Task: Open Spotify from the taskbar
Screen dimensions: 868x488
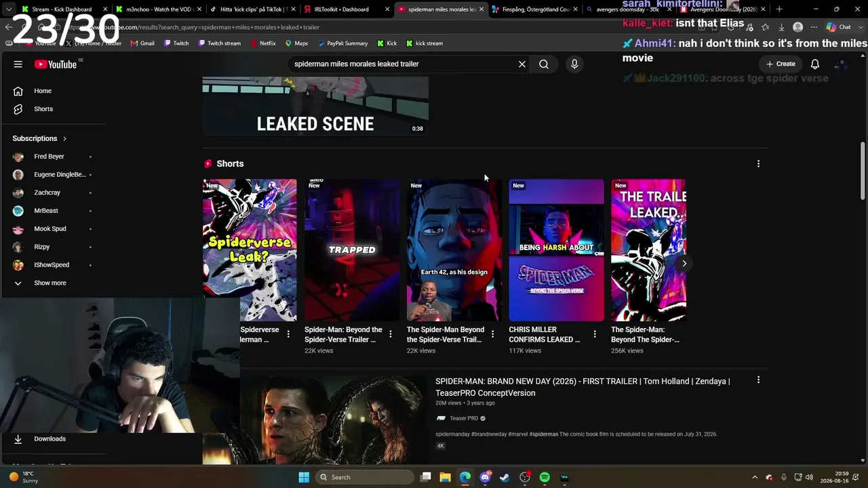Action: tap(545, 477)
